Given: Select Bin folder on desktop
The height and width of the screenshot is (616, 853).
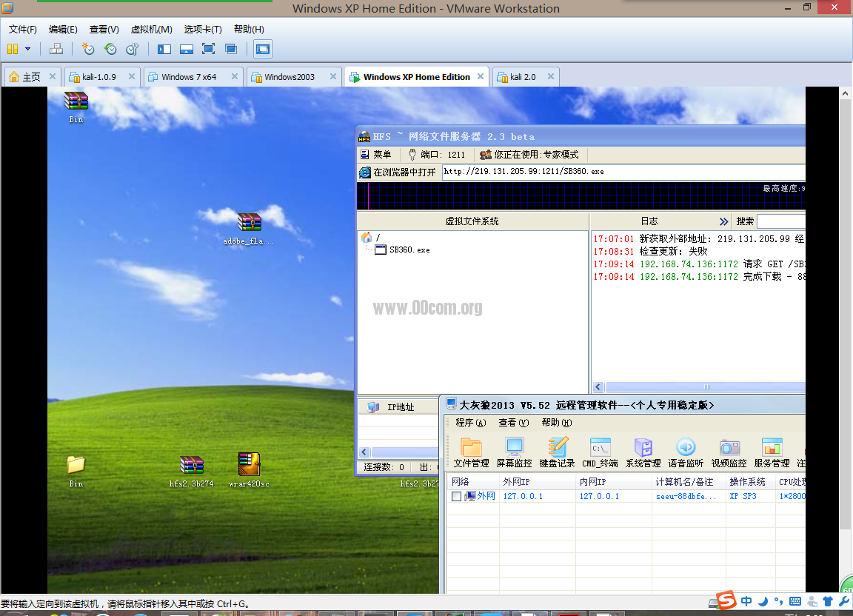Looking at the screenshot, I should (x=76, y=471).
